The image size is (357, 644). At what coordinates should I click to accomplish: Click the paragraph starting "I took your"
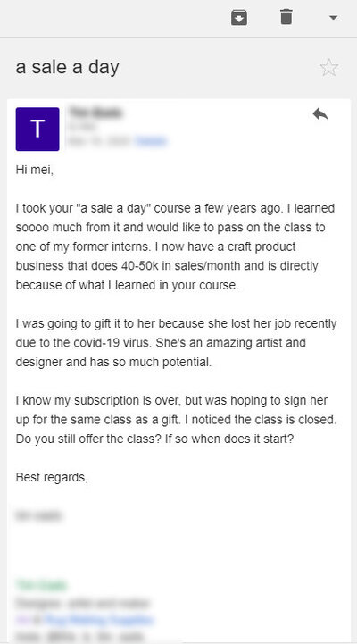[x=176, y=247]
